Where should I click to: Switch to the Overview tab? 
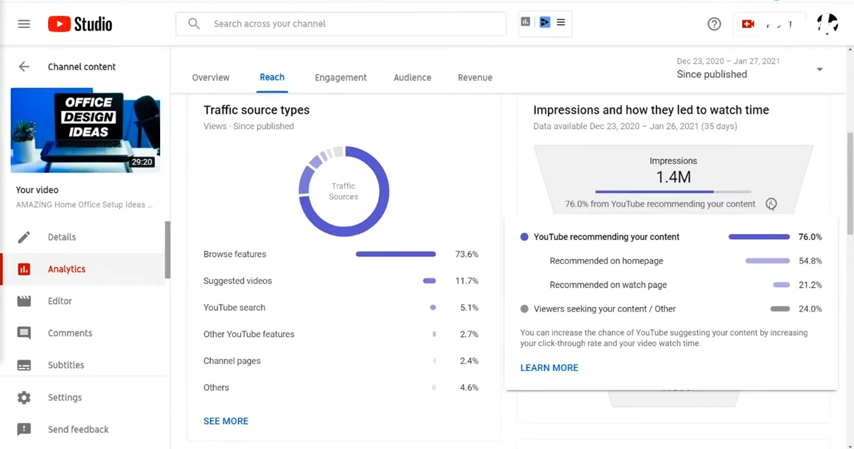coord(211,77)
